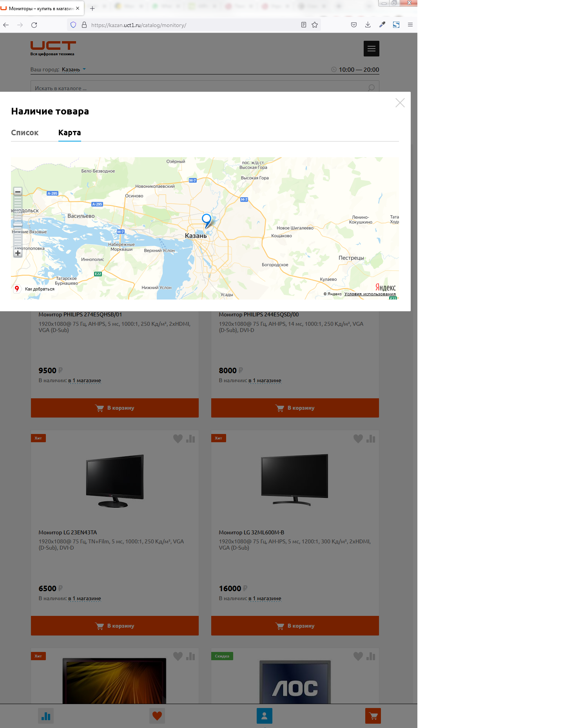Add PHILIPS 274E5QHSB/01 to cart
The image size is (571, 728).
[x=115, y=408]
